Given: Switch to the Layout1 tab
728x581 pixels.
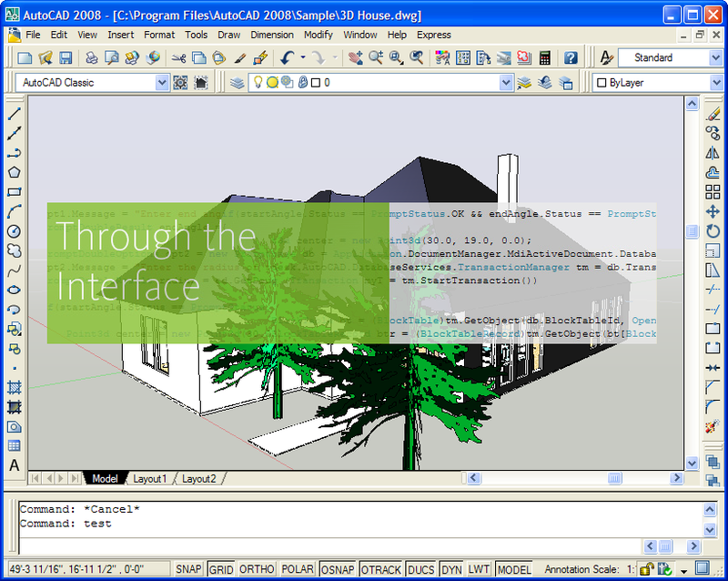Looking at the screenshot, I should click(149, 478).
